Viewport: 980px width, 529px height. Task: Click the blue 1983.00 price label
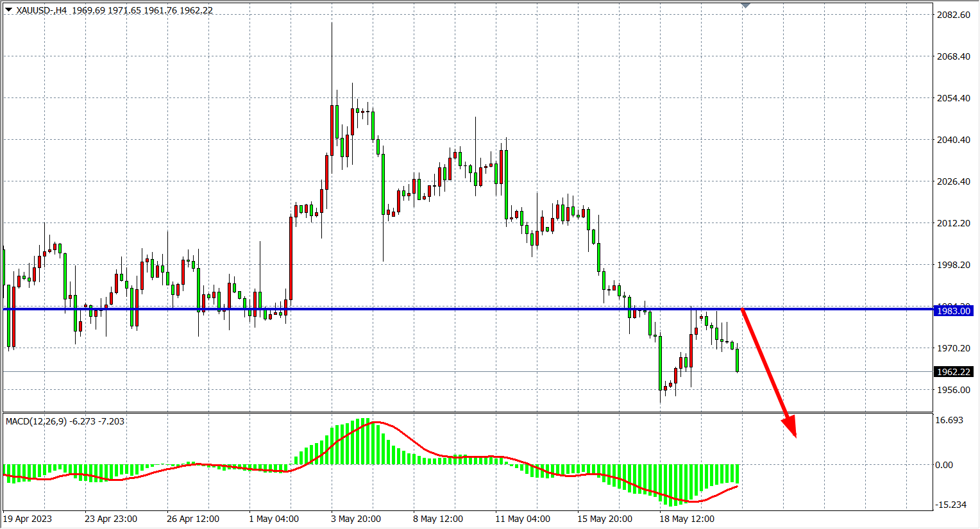tap(954, 311)
